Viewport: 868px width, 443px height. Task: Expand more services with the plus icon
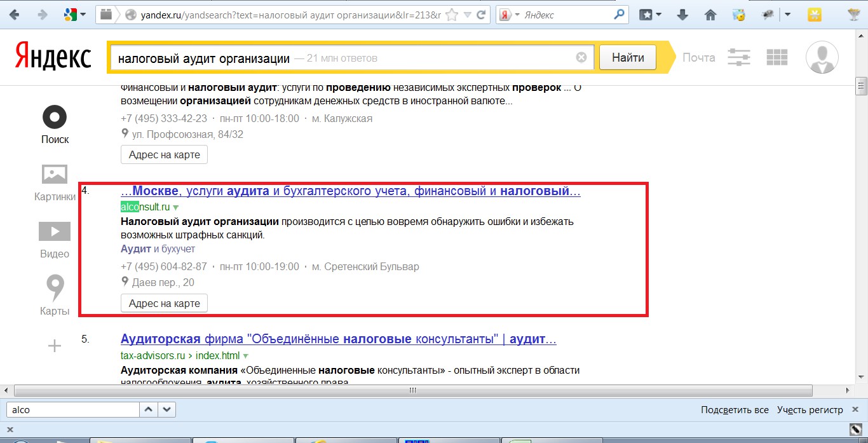pyautogui.click(x=55, y=346)
